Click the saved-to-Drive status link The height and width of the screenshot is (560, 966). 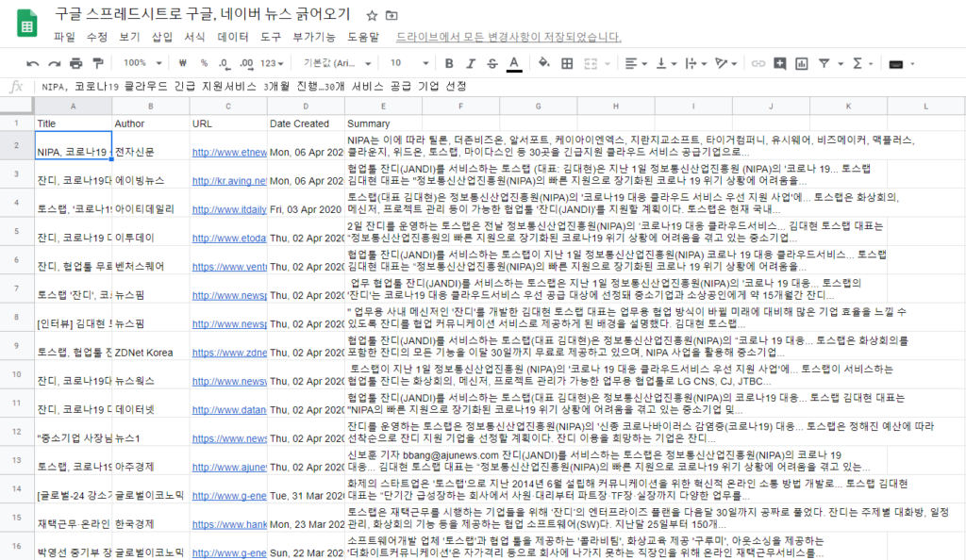click(x=508, y=37)
